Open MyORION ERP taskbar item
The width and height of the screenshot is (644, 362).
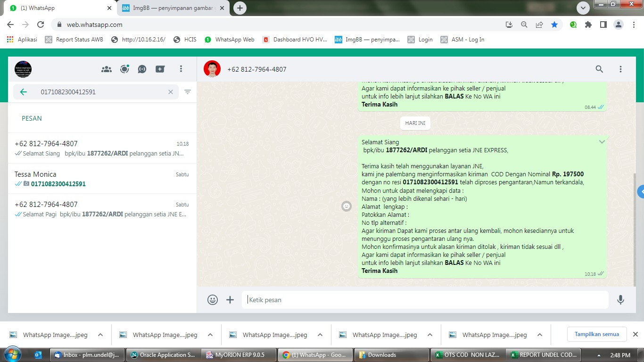click(239, 355)
